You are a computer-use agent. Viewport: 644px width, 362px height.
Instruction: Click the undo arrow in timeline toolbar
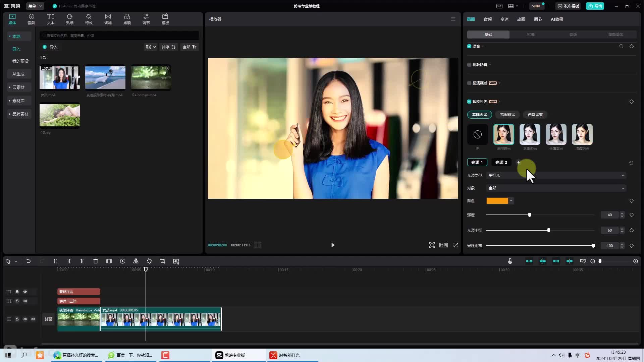click(x=29, y=261)
